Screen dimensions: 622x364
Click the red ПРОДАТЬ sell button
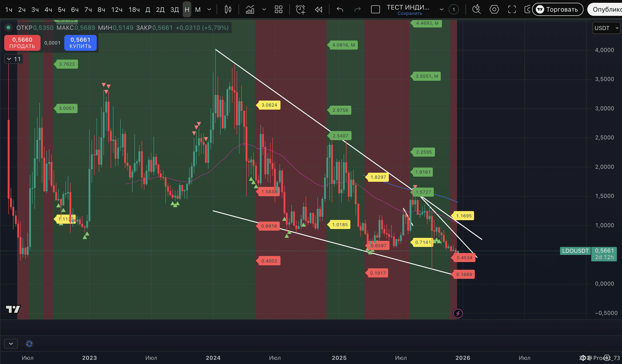[x=22, y=43]
